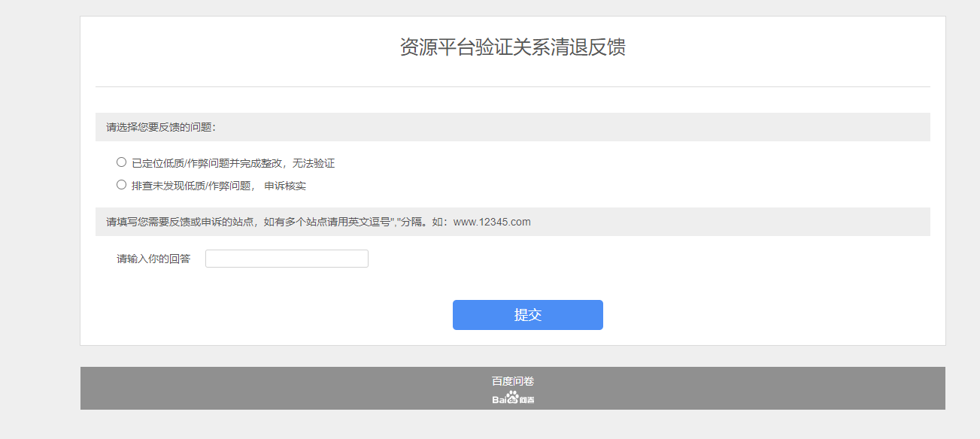Focus the 请输入你的回答 text input box
The image size is (980, 439).
287,259
